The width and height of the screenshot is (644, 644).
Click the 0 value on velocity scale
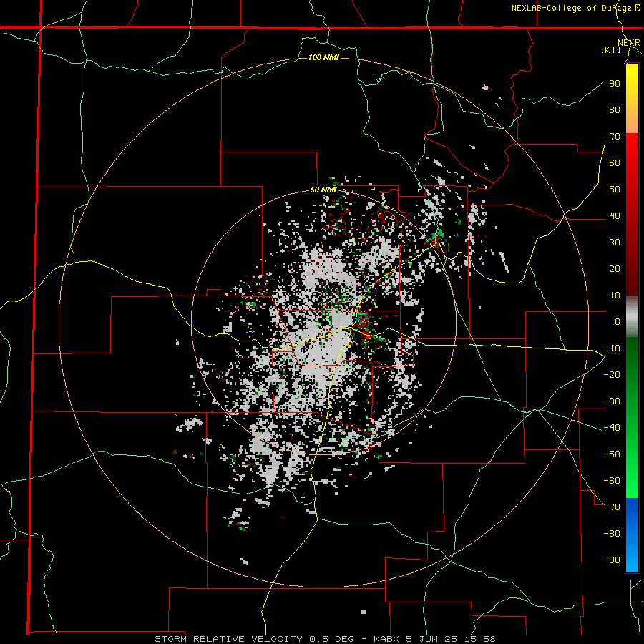tap(618, 322)
